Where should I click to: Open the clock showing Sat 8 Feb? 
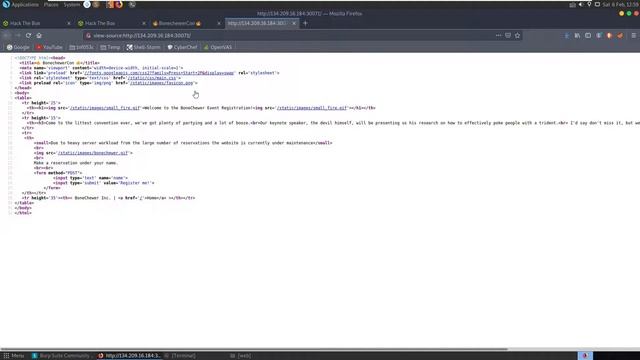click(x=621, y=4)
